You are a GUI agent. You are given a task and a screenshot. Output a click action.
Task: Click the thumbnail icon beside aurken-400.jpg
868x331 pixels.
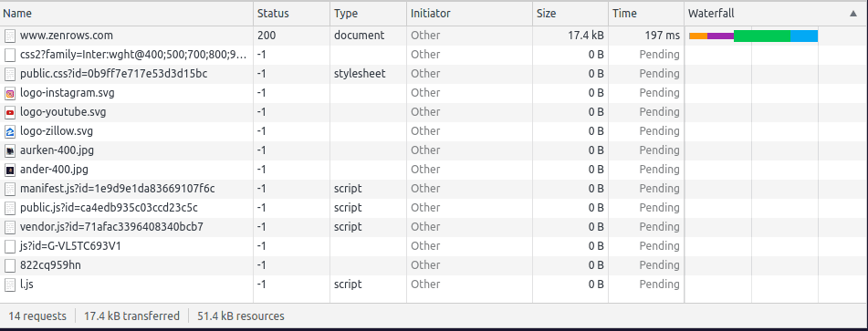[10, 150]
